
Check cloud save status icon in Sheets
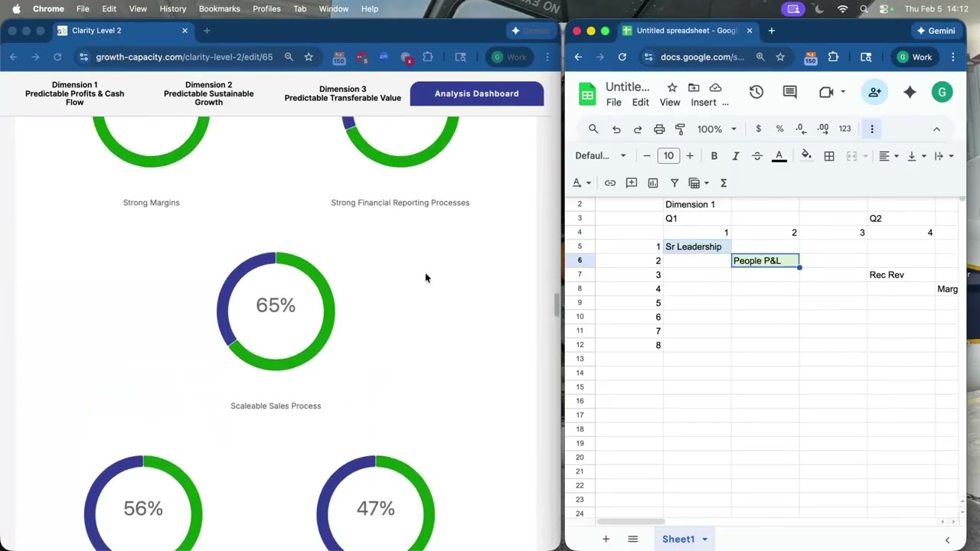click(x=716, y=87)
